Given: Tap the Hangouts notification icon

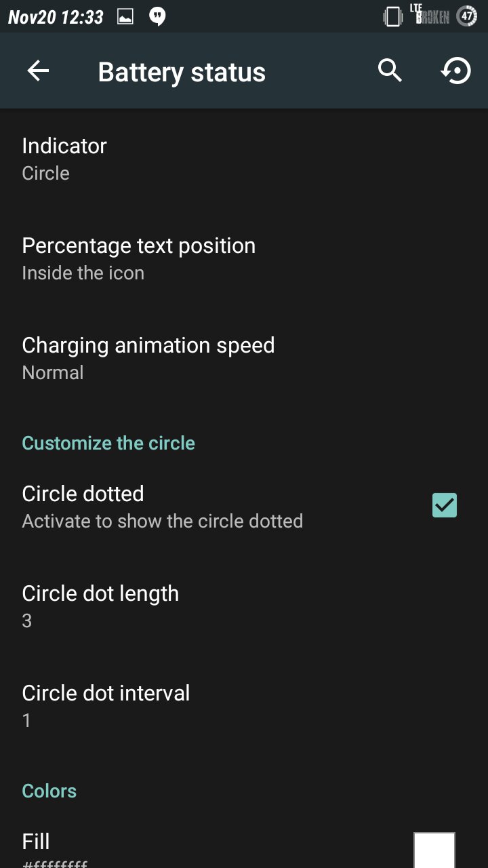Looking at the screenshot, I should [x=157, y=17].
